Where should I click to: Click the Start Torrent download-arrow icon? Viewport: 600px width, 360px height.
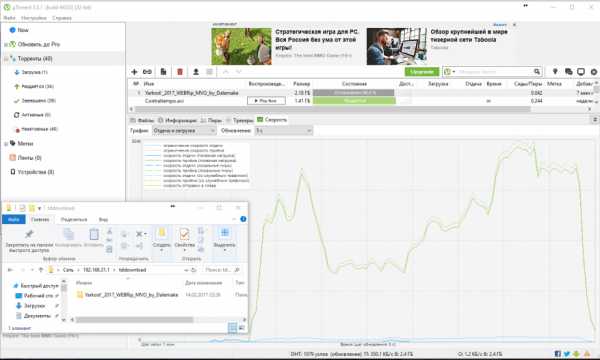pyautogui.click(x=196, y=72)
